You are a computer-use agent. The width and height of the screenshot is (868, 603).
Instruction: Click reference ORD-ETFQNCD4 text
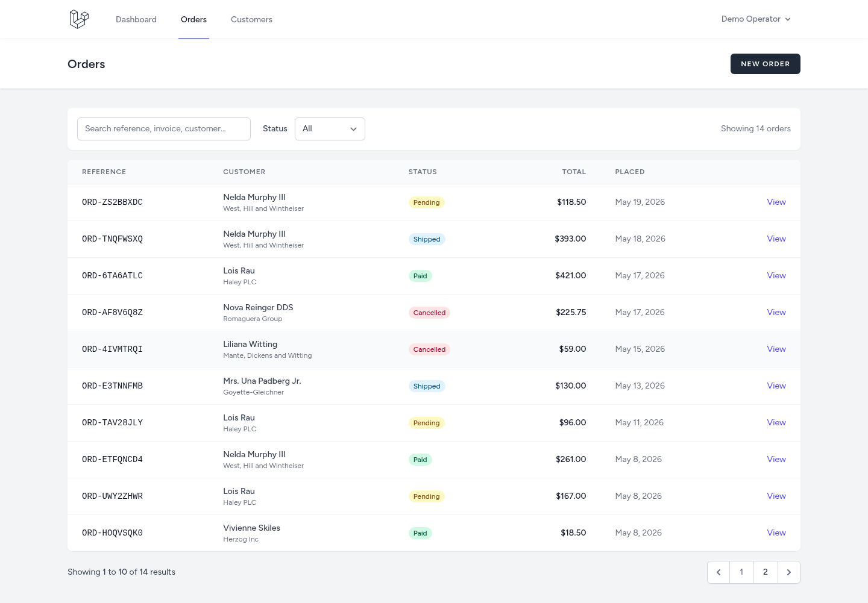[x=112, y=460]
